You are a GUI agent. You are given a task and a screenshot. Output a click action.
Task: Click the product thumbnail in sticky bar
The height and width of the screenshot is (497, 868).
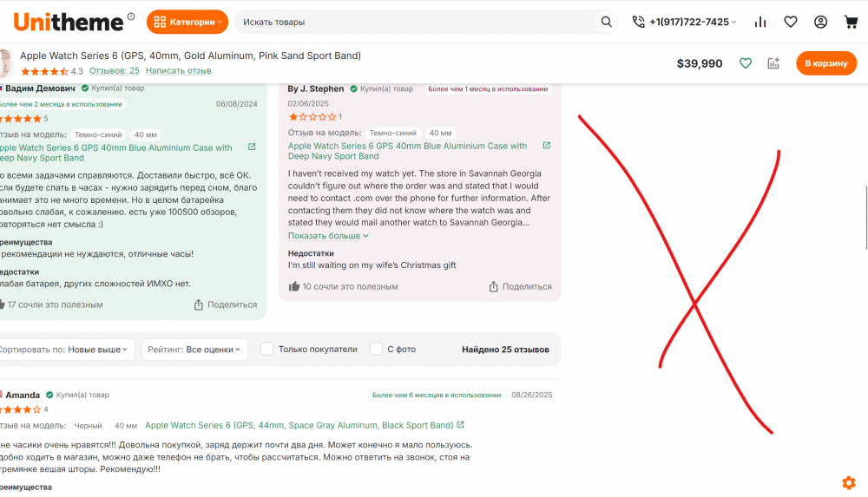point(5,62)
